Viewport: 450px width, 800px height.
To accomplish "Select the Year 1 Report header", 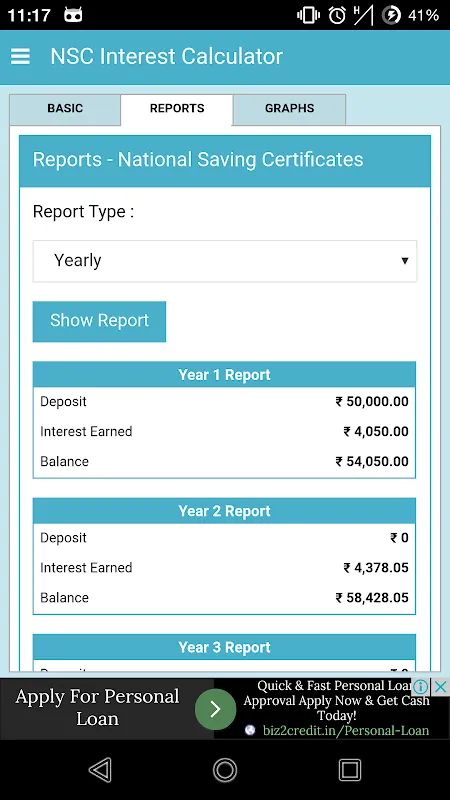I will [x=224, y=374].
